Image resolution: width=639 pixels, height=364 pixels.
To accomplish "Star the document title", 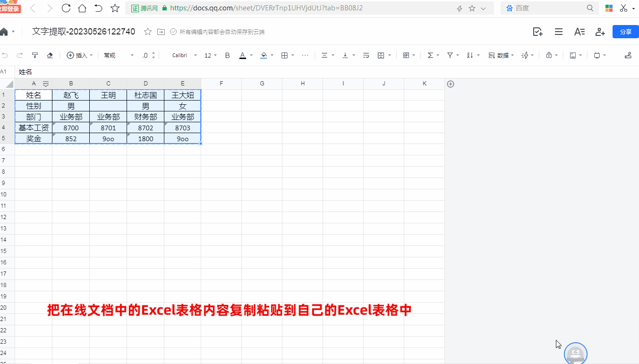I will pos(148,32).
